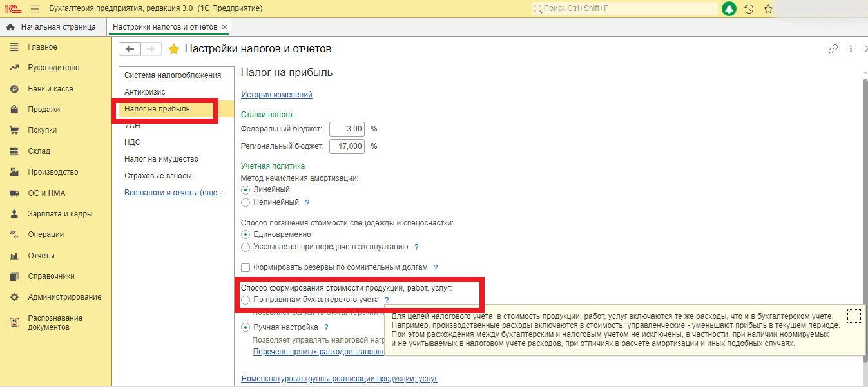Screen dimensions: 868x391
Task: Open help beside Формировать резервы по сомнительным долгам
Action: (x=436, y=268)
